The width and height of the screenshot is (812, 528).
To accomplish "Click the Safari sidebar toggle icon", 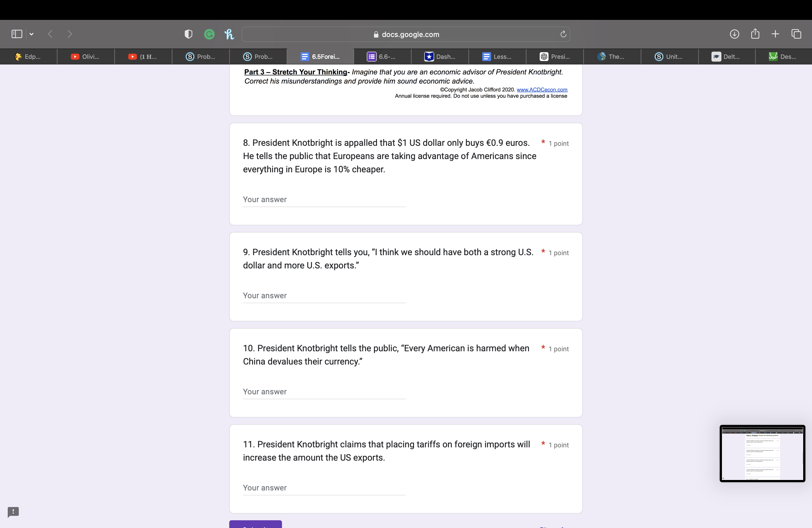I will (17, 34).
